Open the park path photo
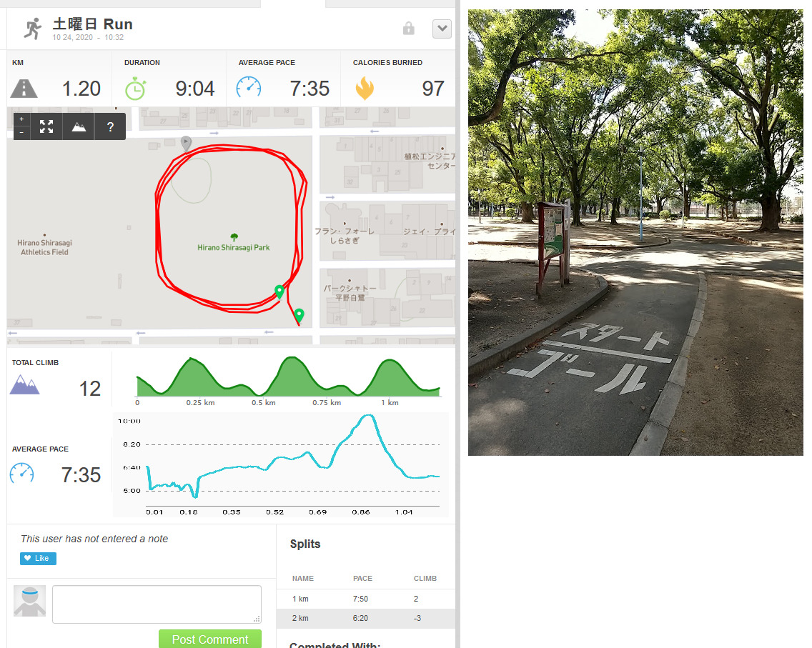The image size is (812, 648). click(635, 232)
